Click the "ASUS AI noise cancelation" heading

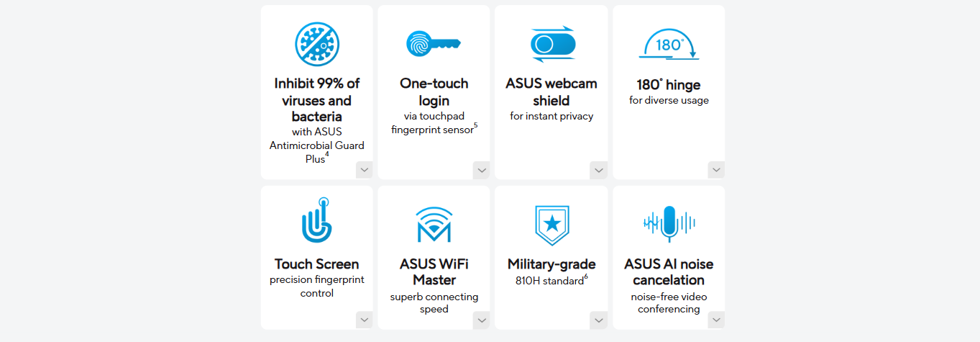point(669,272)
